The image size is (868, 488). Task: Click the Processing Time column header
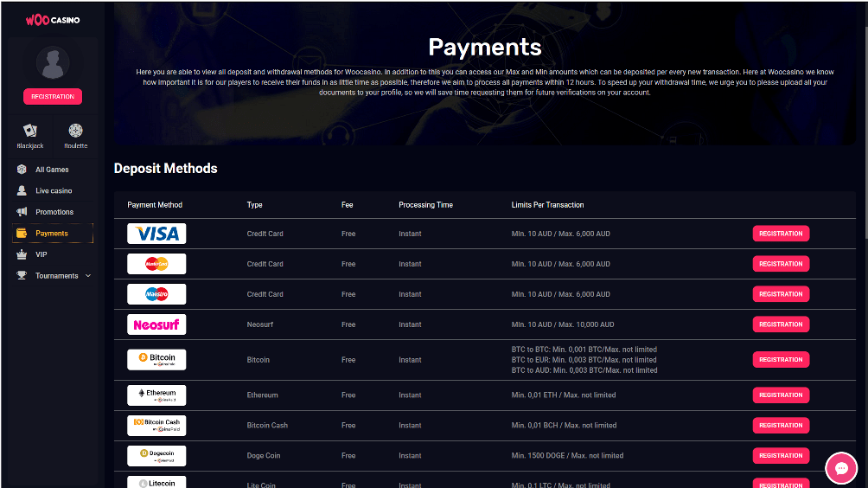[425, 205]
